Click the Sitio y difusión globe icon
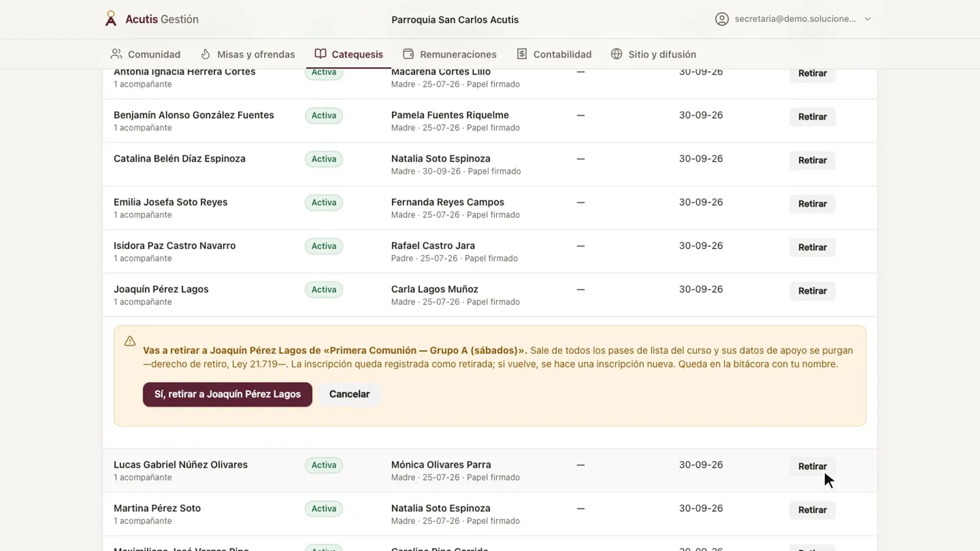Image resolution: width=980 pixels, height=551 pixels. [x=617, y=54]
